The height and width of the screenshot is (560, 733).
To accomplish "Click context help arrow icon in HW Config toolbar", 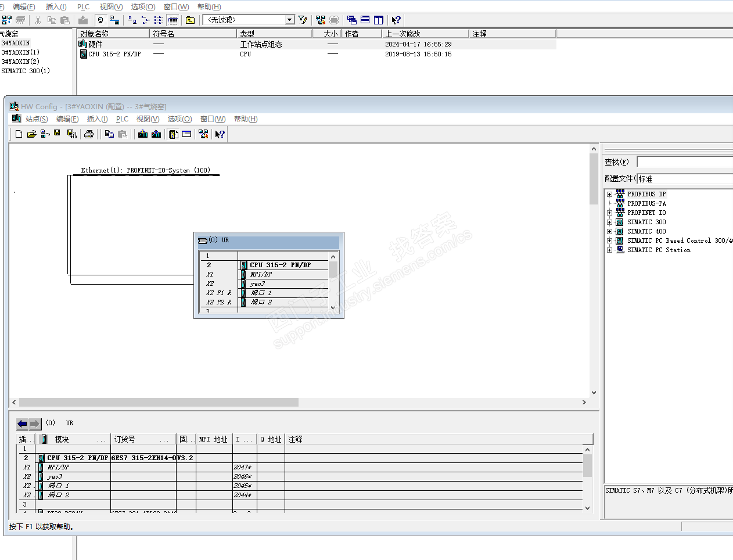I will pos(220,134).
